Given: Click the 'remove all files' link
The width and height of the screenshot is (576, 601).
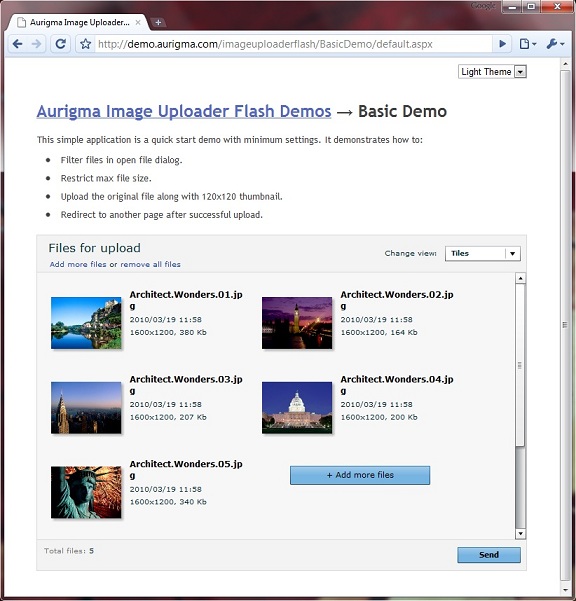Looking at the screenshot, I should pos(150,264).
